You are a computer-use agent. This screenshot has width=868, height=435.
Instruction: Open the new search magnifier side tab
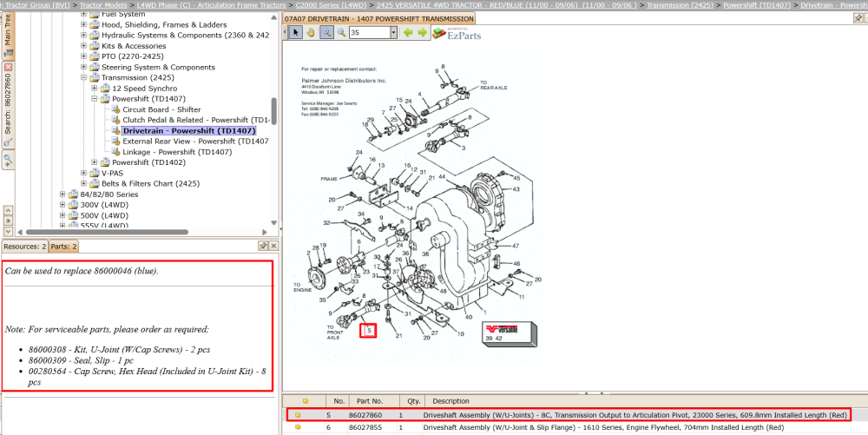pos(8,161)
